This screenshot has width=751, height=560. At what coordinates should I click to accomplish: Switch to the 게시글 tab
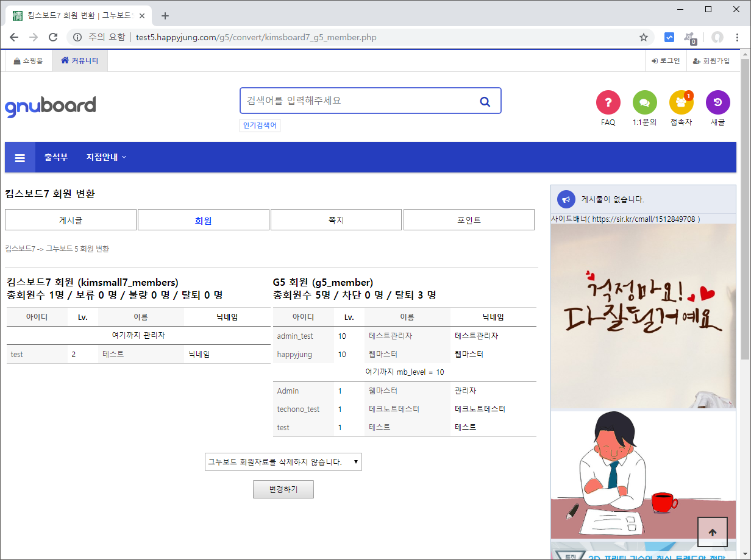[x=71, y=220]
